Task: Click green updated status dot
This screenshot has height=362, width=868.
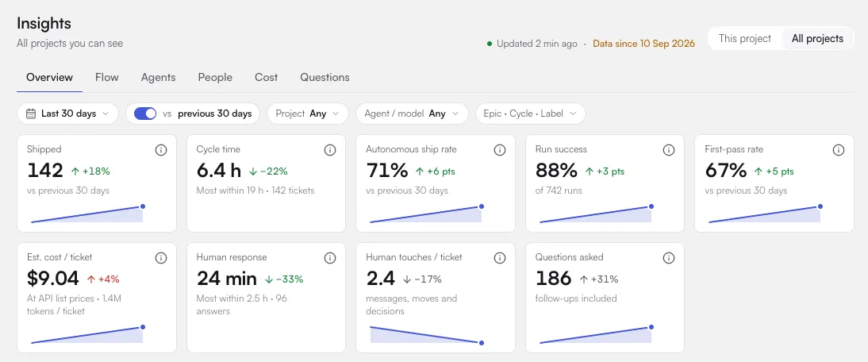Action: tap(490, 43)
